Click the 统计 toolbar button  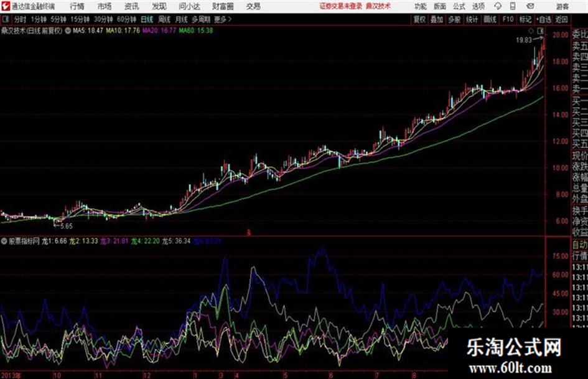(x=472, y=19)
